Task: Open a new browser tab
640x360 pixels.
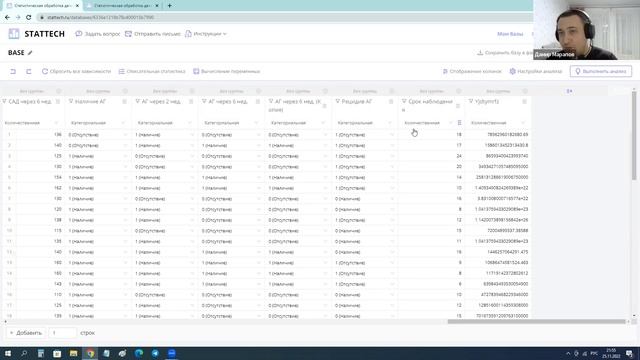Action: click(169, 6)
